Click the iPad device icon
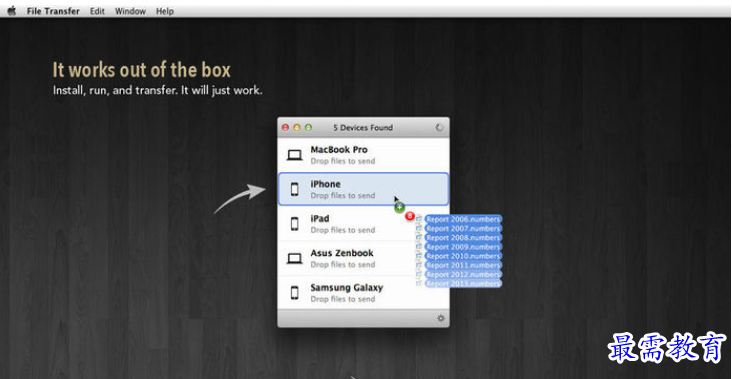This screenshot has width=732, height=379. tap(295, 224)
